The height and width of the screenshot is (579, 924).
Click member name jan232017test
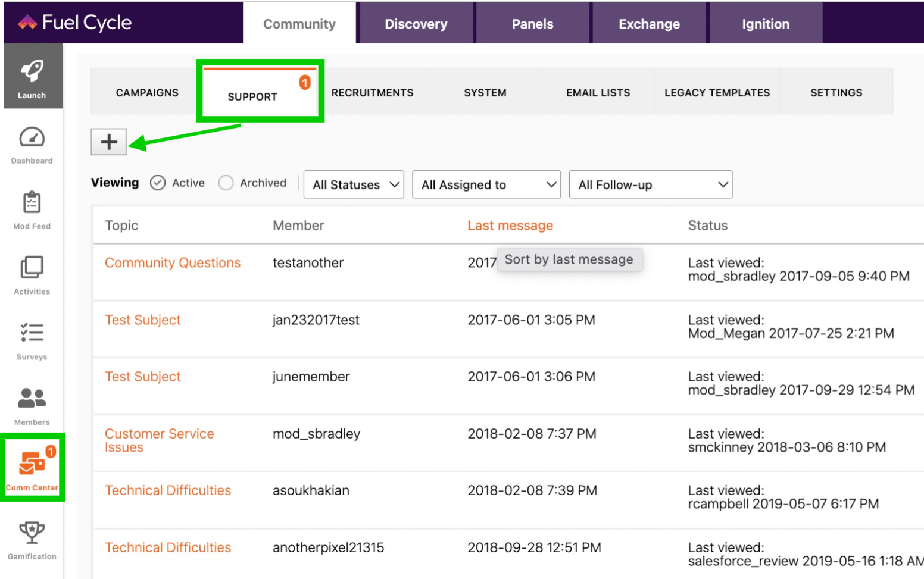click(x=316, y=320)
